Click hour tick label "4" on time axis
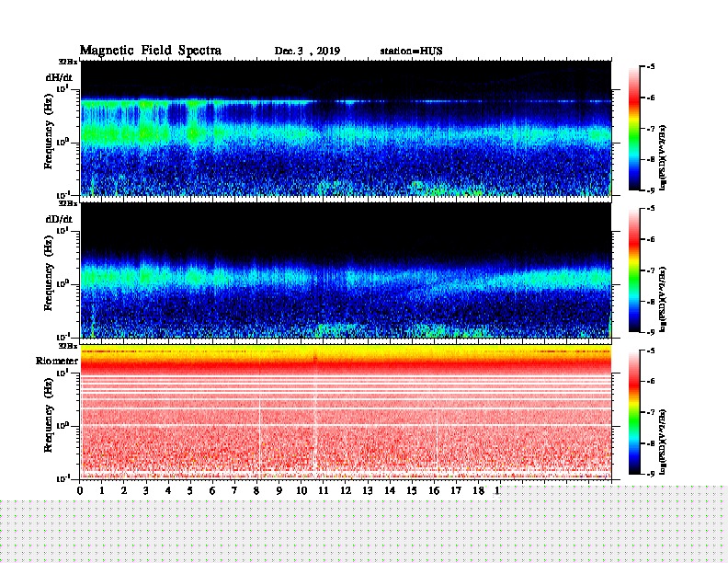728x563 pixels. (168, 490)
